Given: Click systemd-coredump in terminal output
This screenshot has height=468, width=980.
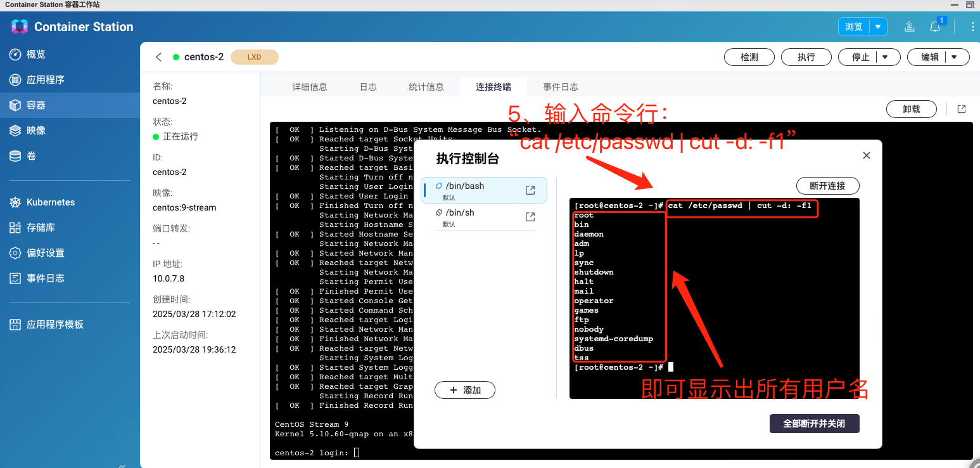Looking at the screenshot, I should 613,339.
